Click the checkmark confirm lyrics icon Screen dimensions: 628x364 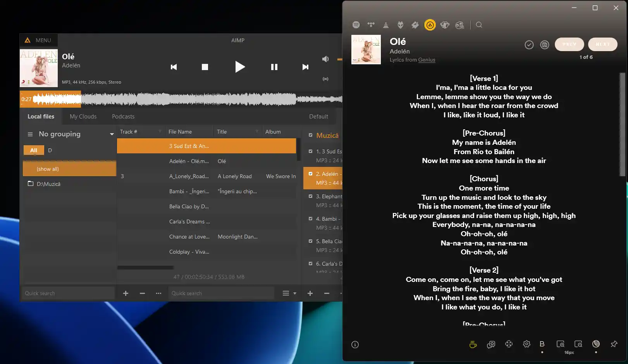(x=529, y=45)
